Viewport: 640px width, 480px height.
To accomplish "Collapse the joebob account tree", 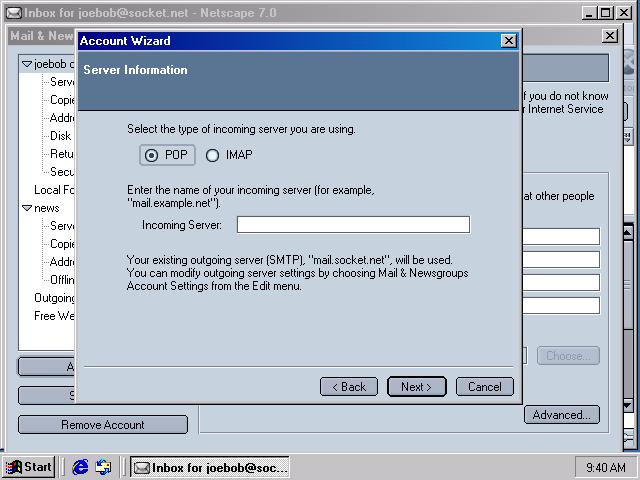I will (x=27, y=64).
